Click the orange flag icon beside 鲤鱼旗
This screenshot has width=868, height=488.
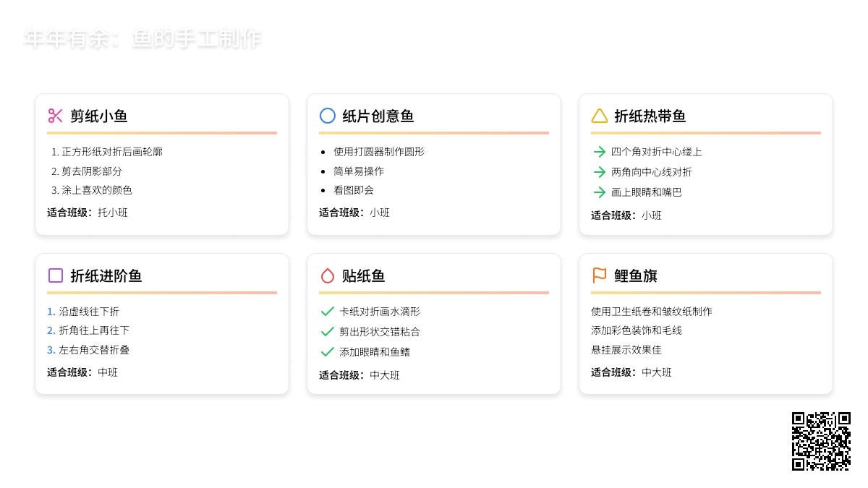point(600,275)
